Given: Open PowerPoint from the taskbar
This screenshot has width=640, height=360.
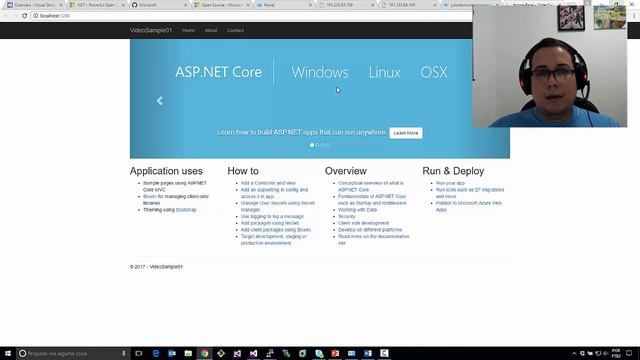Looking at the screenshot, I should click(x=335, y=353).
